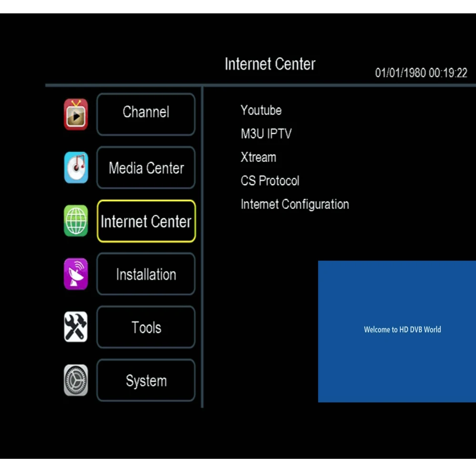This screenshot has height=476, width=476.
Task: Click the blue Welcome to HD DVB World preview
Action: 397,331
